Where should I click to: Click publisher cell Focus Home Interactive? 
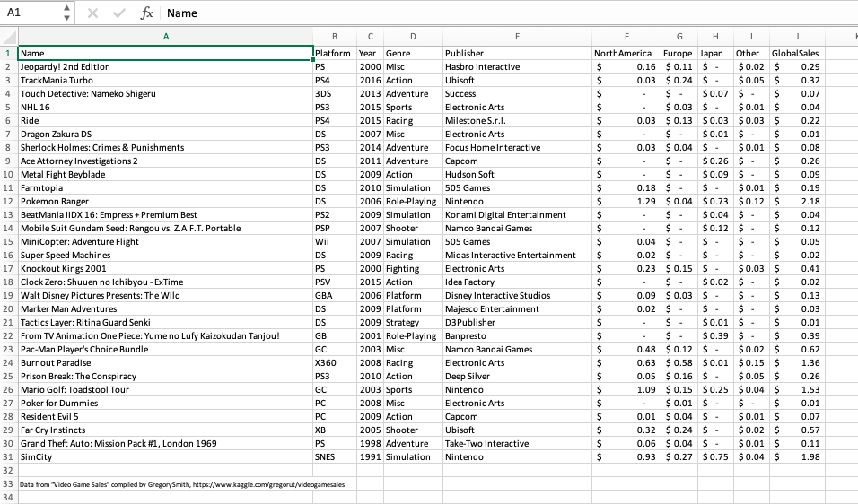tap(517, 148)
